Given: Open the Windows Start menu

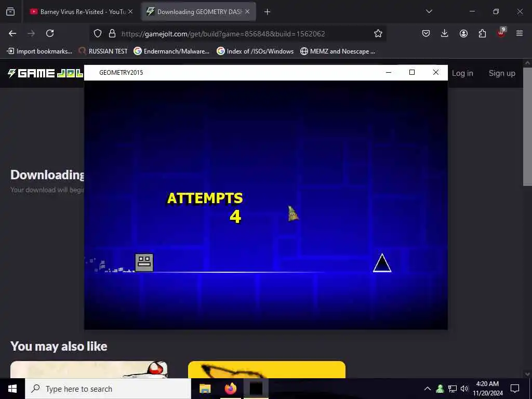Looking at the screenshot, I should 12,389.
